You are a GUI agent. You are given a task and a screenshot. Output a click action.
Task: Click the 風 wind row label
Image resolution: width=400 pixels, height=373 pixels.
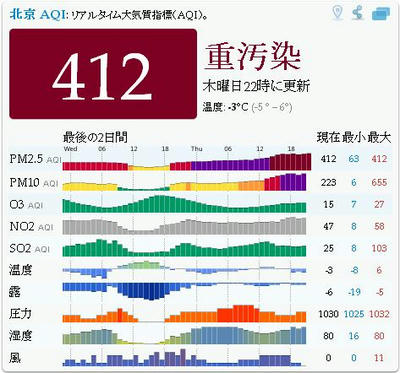(15, 358)
